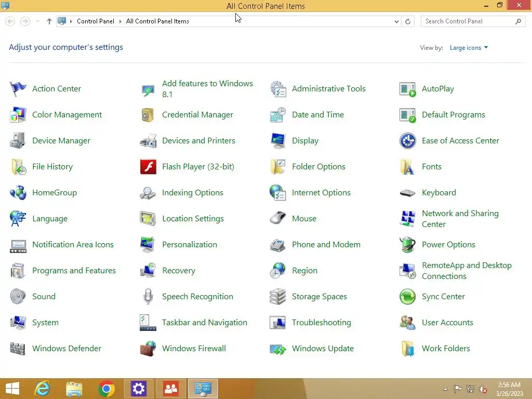Click the Administrative Tools gear icon

278,89
